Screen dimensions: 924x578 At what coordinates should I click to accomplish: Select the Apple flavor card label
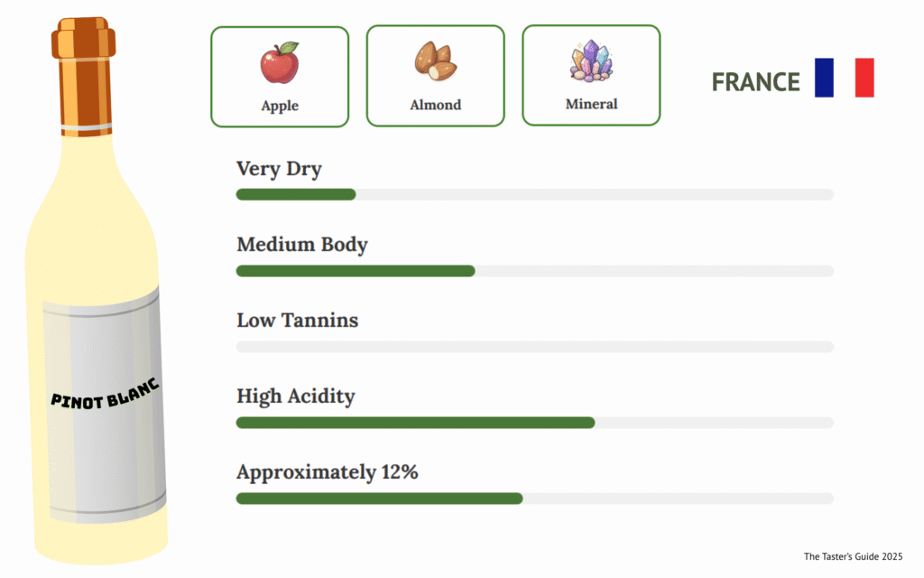280,106
